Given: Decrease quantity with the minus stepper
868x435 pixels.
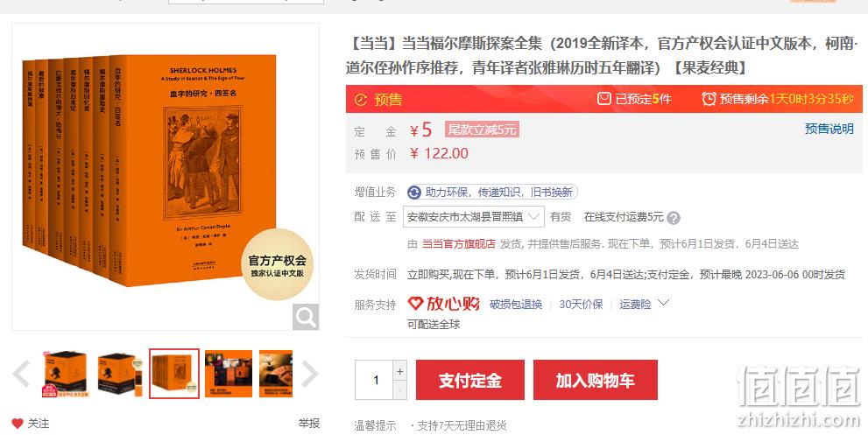Looking at the screenshot, I should (399, 390).
